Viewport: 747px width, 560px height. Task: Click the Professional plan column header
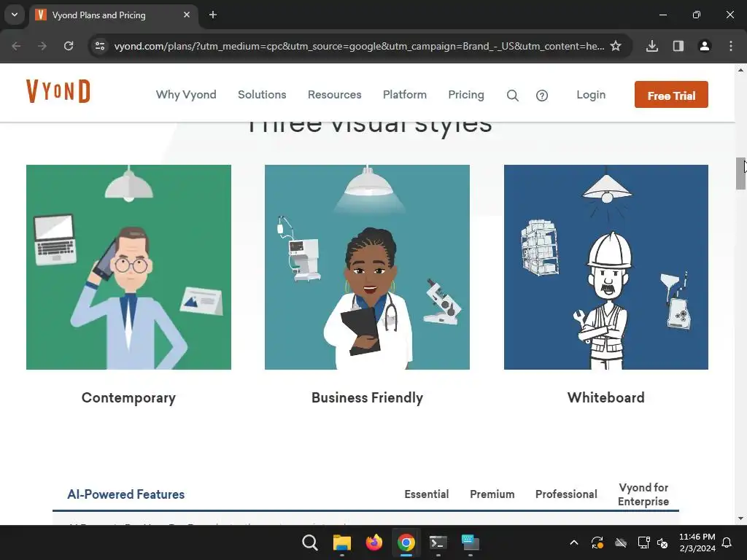[x=566, y=494]
